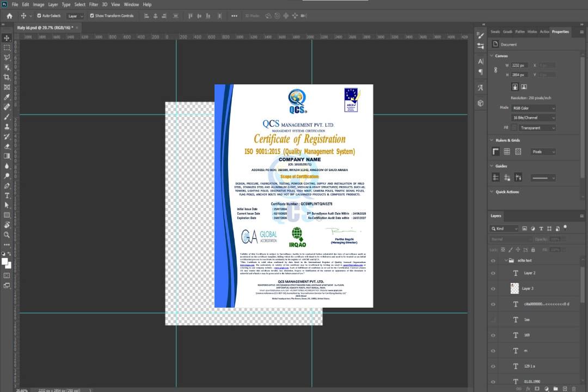
Task: Click the delete layer trash icon
Action: tap(574, 389)
